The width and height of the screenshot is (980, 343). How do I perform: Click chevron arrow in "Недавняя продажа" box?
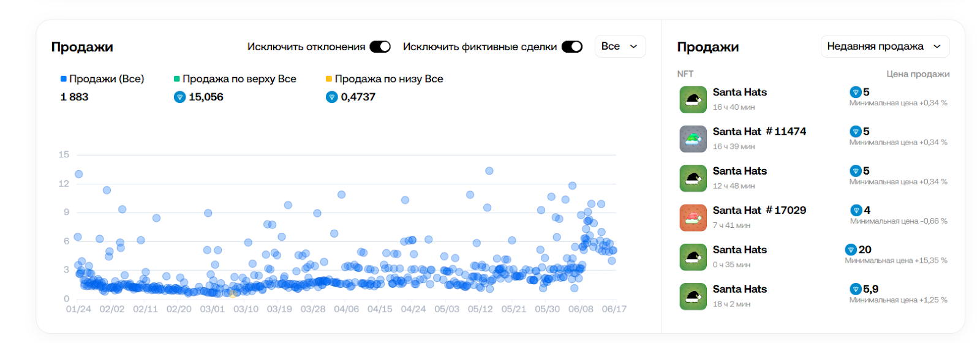[937, 47]
